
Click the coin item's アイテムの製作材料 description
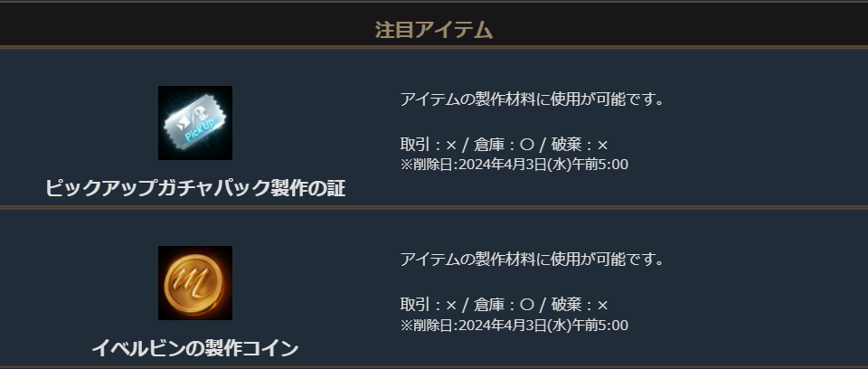(532, 260)
